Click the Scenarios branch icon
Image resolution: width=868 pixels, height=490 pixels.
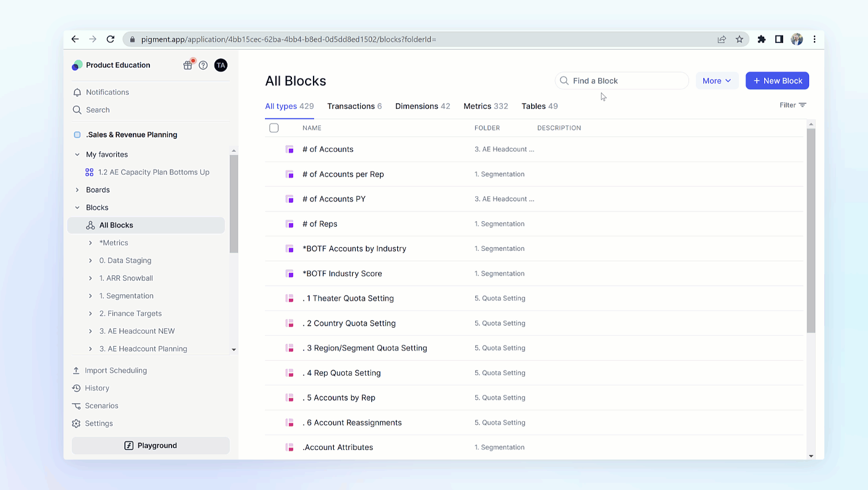pyautogui.click(x=76, y=406)
